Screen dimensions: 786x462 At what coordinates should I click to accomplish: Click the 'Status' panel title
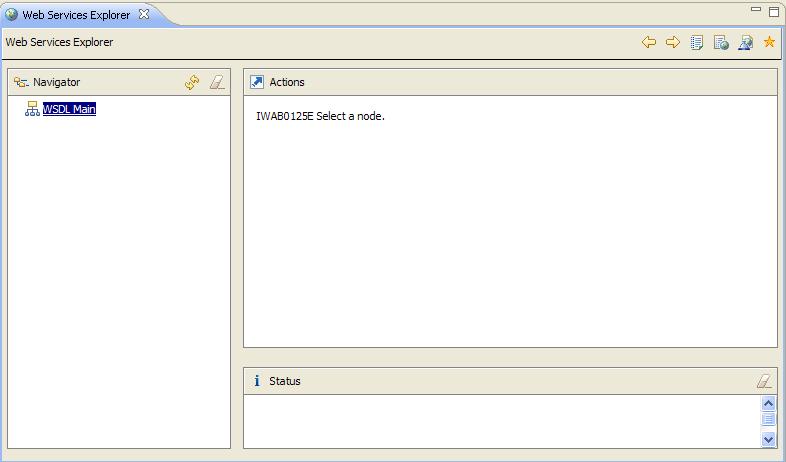point(285,381)
